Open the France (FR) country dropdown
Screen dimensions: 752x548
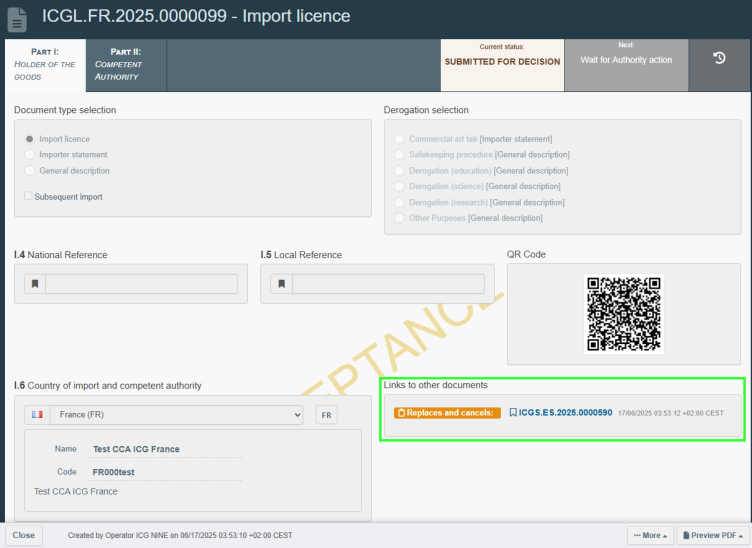[x=177, y=415]
